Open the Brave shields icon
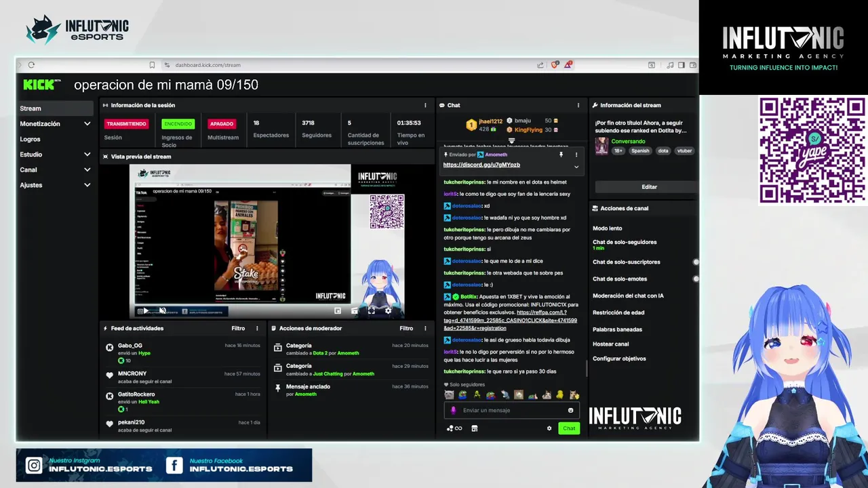 pos(555,65)
